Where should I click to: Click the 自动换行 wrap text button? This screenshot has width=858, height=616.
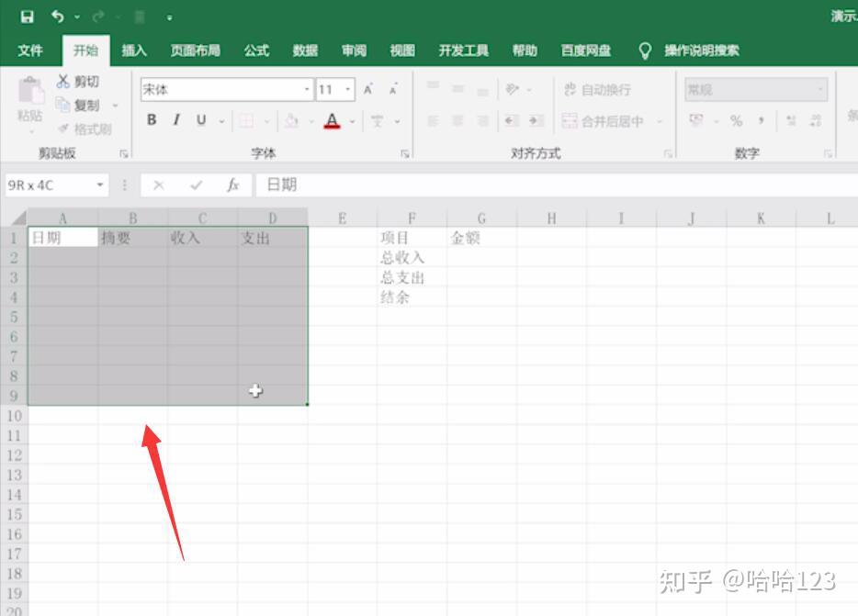[x=597, y=89]
